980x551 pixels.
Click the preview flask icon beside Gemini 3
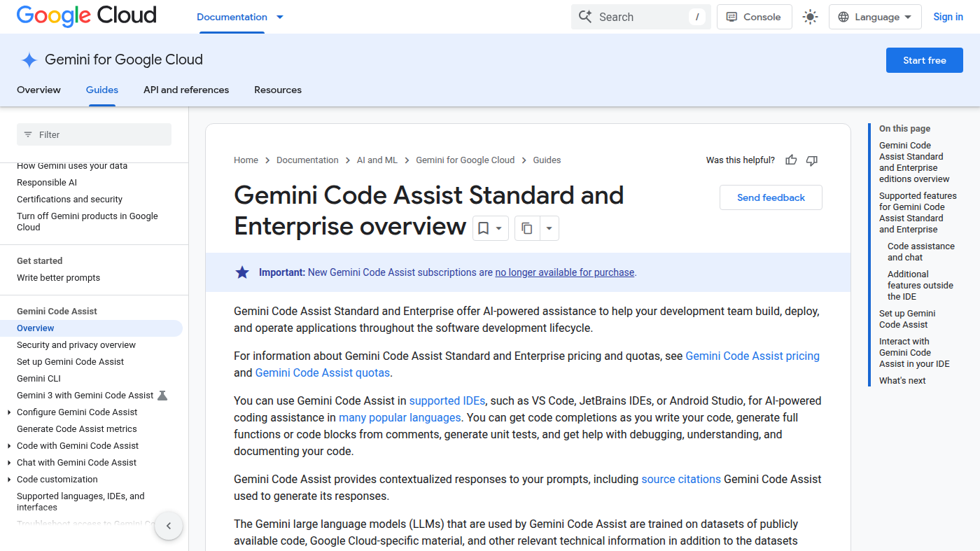pos(162,396)
